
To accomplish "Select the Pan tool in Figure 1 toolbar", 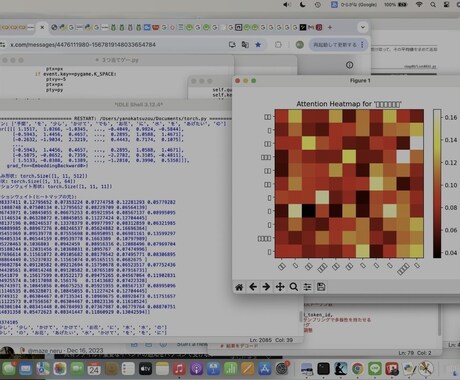I will pyautogui.click(x=280, y=287).
